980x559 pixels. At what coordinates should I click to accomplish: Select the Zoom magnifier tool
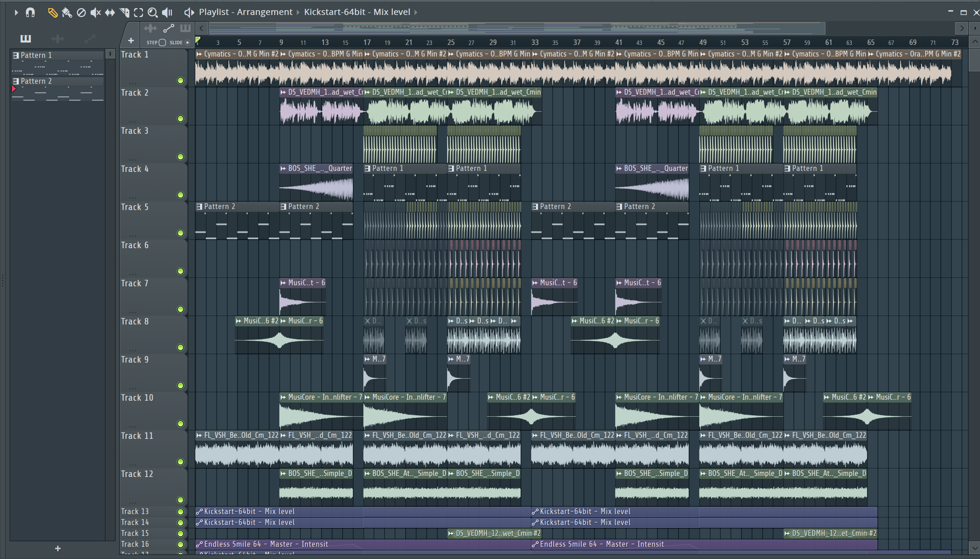pos(153,13)
